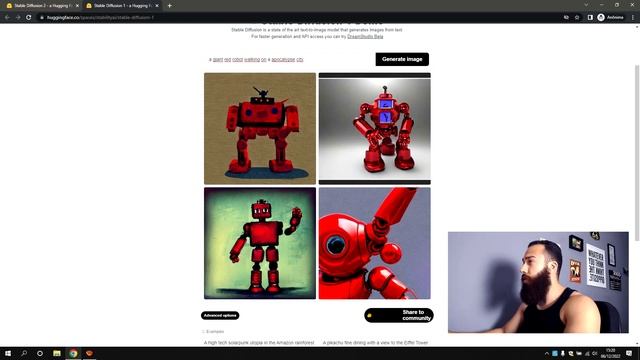View site security lock info
This screenshot has width=640, height=360.
(42, 18)
